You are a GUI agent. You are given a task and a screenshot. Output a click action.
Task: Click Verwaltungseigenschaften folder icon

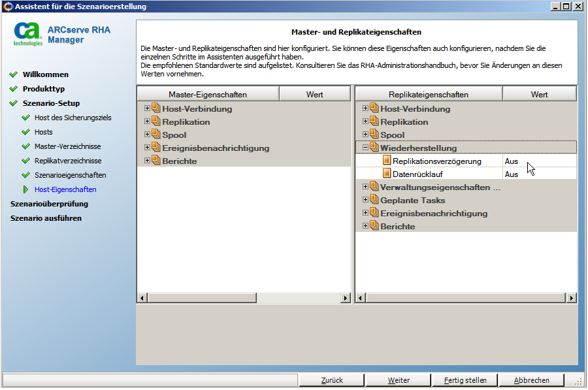(374, 186)
